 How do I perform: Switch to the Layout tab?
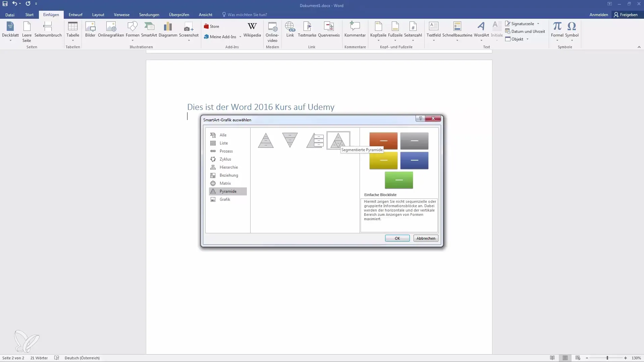point(98,15)
